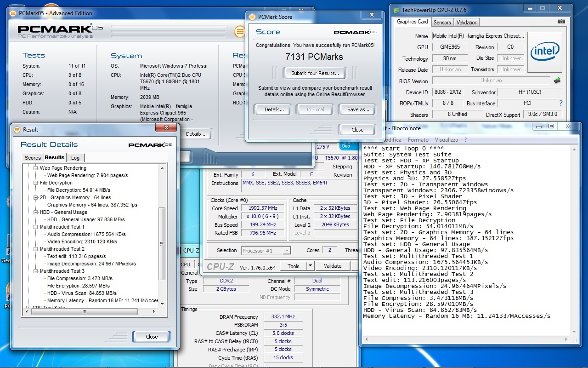Viewport: 588px width, 368px height.
Task: Open the Visualizza menu in Blocco note
Action: 447,140
